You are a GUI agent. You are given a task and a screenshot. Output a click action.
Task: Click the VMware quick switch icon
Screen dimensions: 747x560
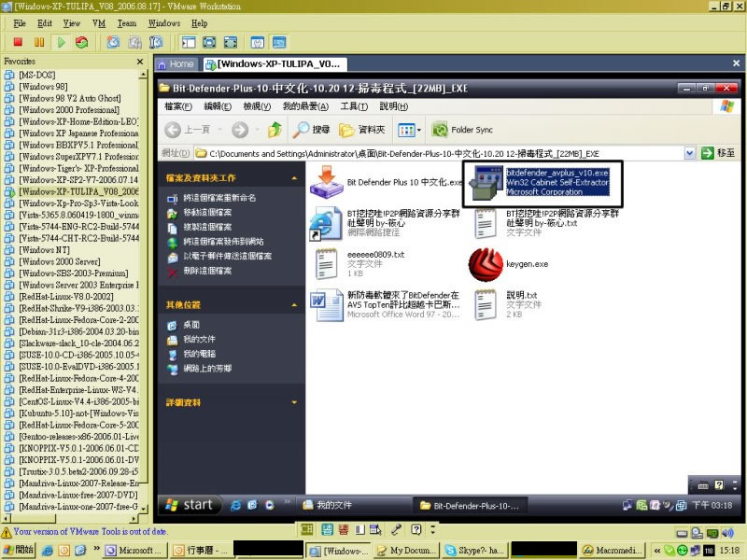click(231, 42)
